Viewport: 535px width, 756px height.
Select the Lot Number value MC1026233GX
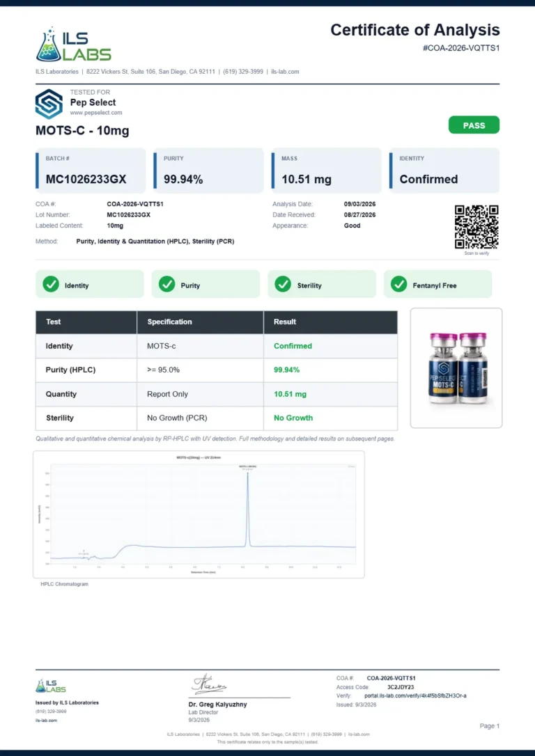click(x=128, y=214)
